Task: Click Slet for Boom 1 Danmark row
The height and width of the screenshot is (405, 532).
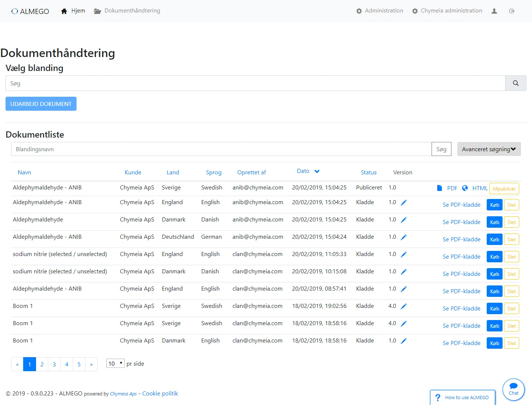Action: [x=511, y=343]
